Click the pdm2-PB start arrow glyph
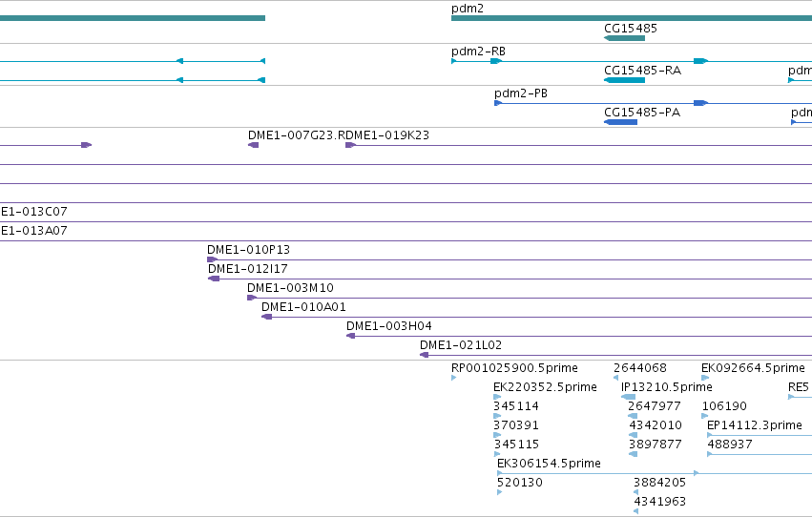Image resolution: width=812 pixels, height=517 pixels. pos(498,103)
